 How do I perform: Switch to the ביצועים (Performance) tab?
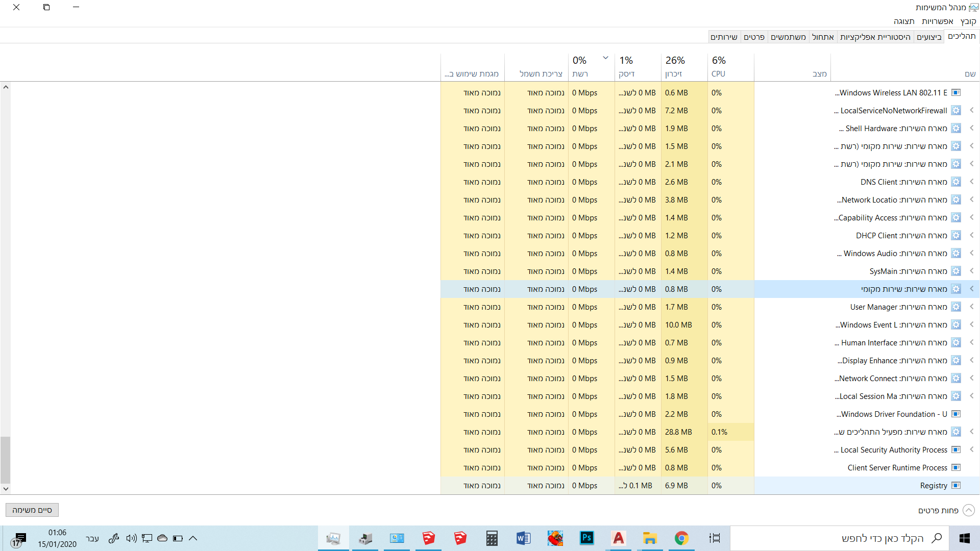click(x=928, y=37)
